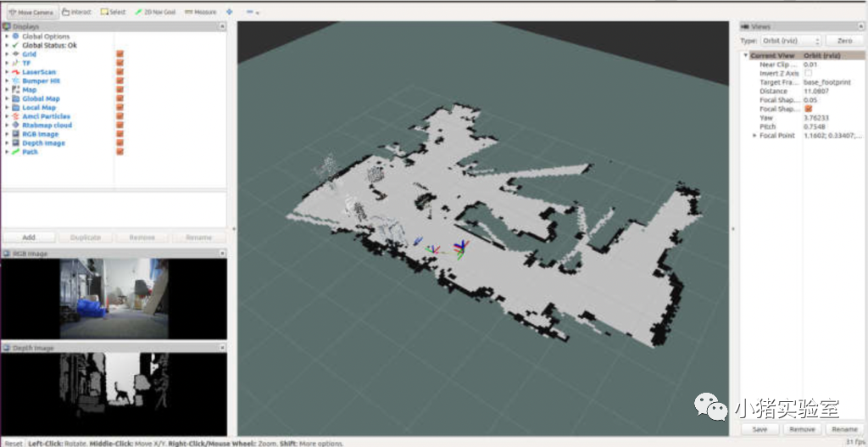Click the Reset button in status bar
The height and width of the screenshot is (447, 868).
[14, 443]
